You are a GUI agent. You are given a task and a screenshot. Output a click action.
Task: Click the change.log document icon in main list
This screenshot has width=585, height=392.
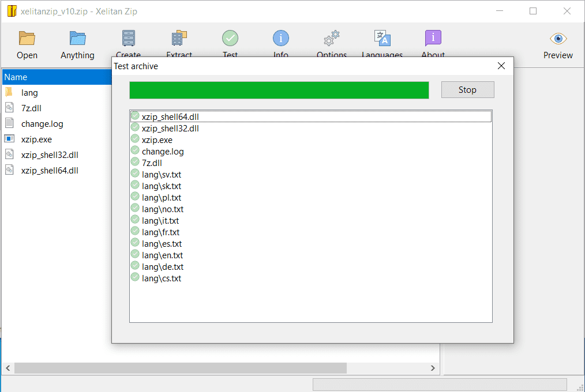9,123
